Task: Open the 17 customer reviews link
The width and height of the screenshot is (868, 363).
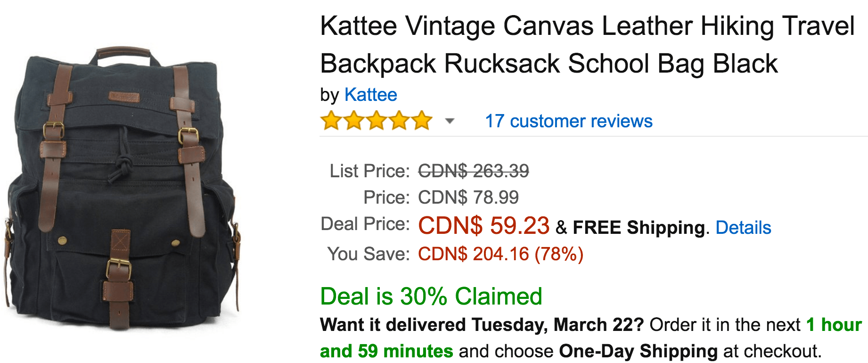Action: click(x=568, y=121)
